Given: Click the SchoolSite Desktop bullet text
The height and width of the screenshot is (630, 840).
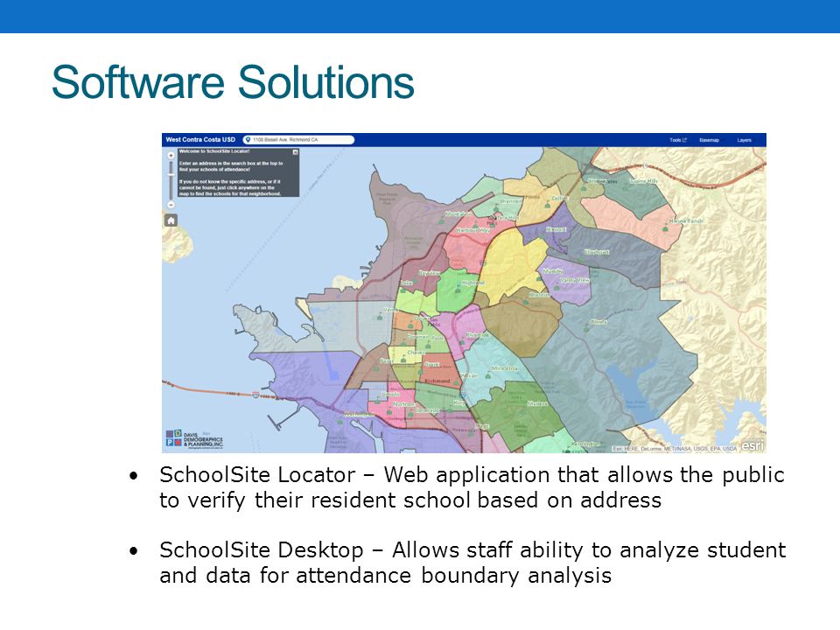Looking at the screenshot, I should coord(472,563).
